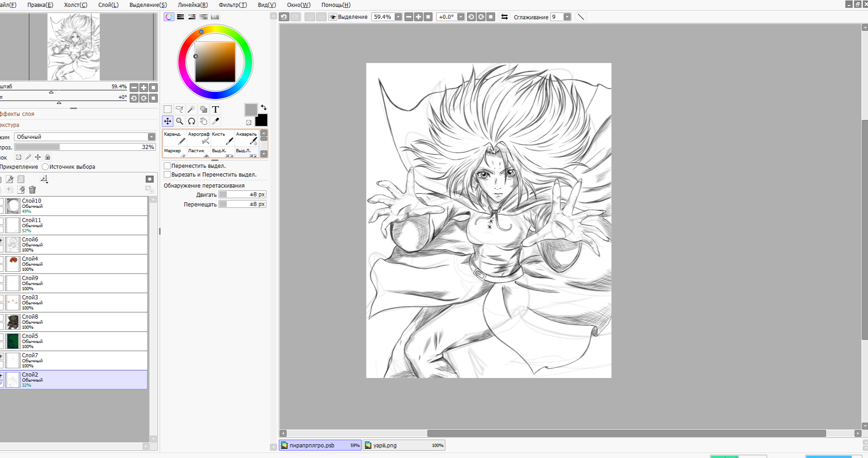Image resolution: width=868 pixels, height=458 pixels.
Task: Choose the Аэрограф brush
Action: (x=199, y=137)
